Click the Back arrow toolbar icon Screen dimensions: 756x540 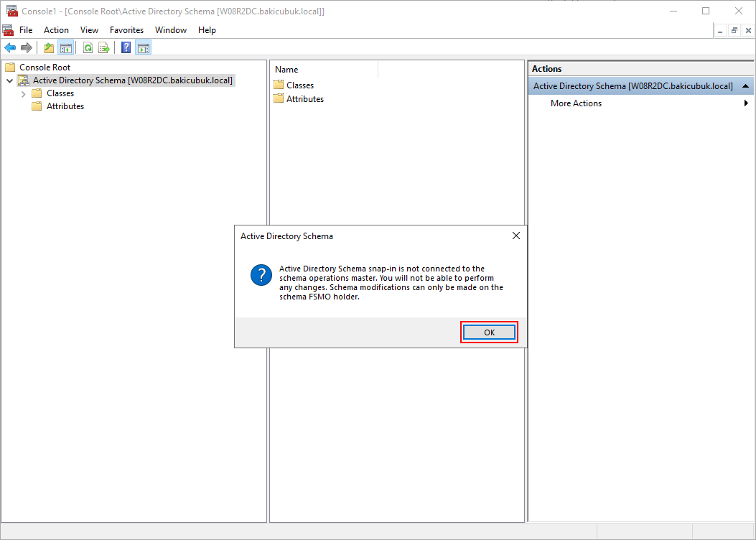(x=10, y=47)
